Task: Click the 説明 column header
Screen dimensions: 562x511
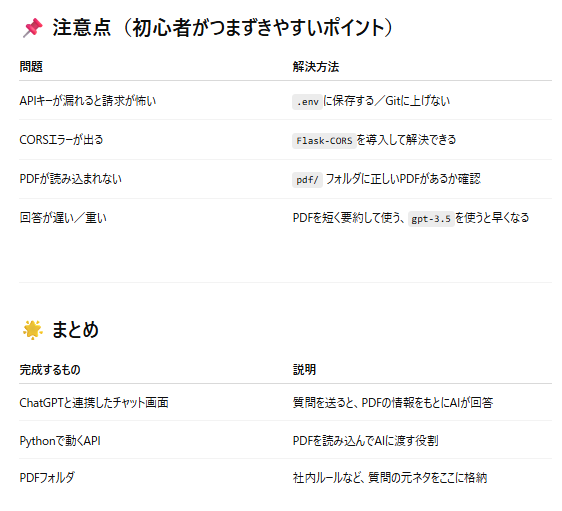Action: [304, 369]
